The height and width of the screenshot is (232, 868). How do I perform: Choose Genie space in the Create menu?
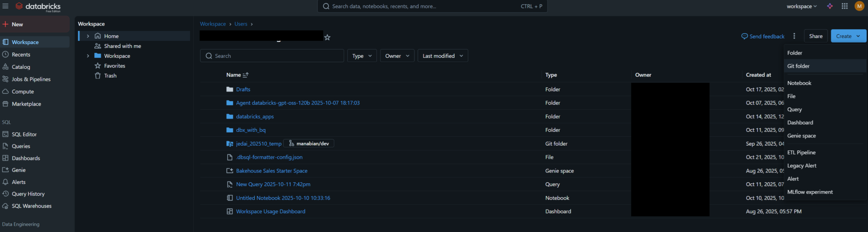pyautogui.click(x=825, y=136)
